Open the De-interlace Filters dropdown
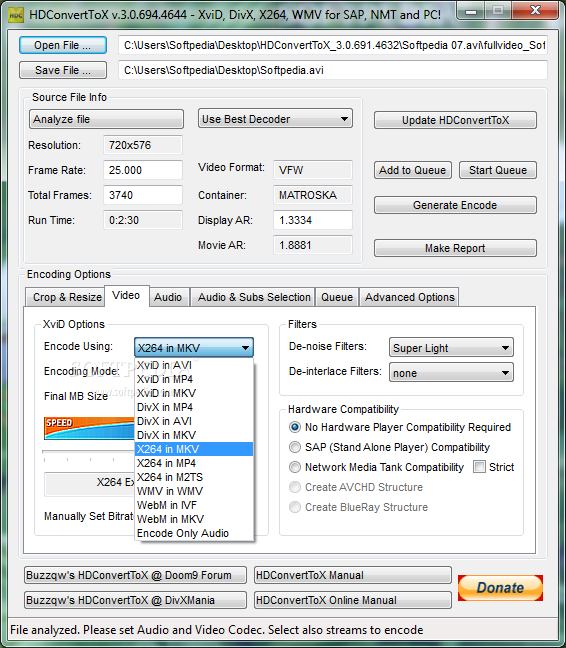Image resolution: width=566 pixels, height=648 pixels. 451,373
